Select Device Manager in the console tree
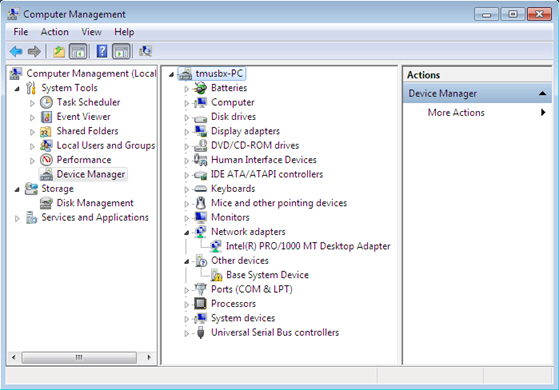 tap(91, 174)
